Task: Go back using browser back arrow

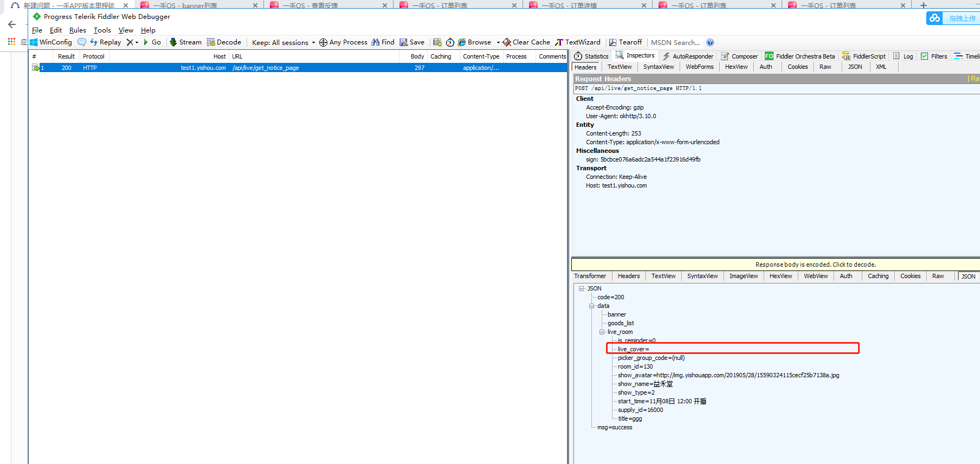Action: click(12, 24)
